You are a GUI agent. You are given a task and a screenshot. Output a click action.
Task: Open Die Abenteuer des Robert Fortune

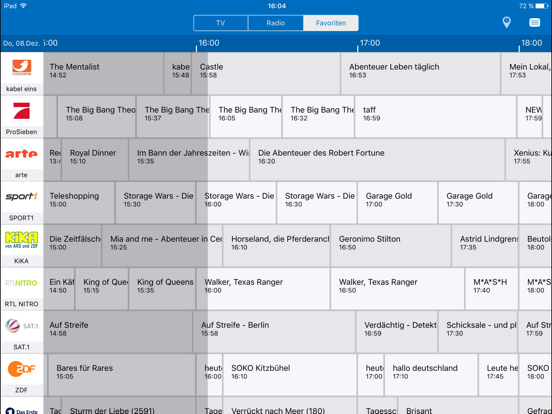377,159
